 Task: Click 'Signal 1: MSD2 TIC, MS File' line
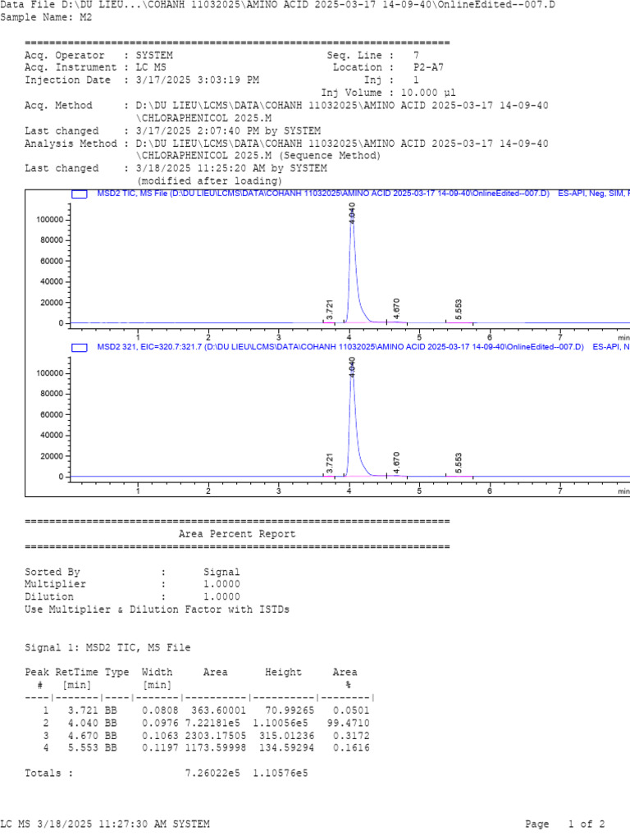pyautogui.click(x=107, y=648)
